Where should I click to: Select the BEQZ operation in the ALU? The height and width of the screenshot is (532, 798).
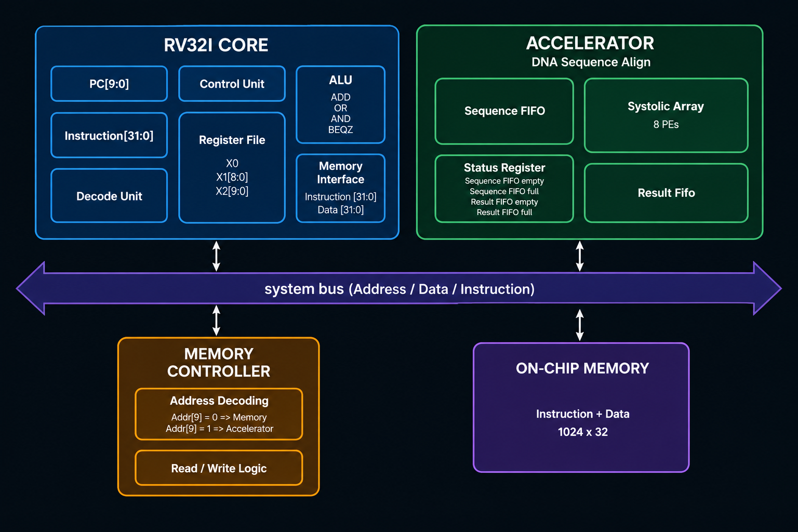[341, 129]
